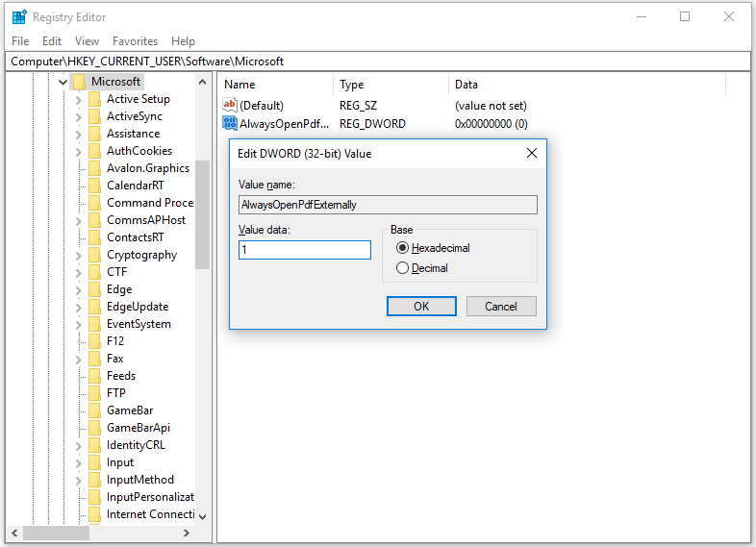Click the Avalon.Graphics folder icon
The width and height of the screenshot is (756, 547).
[x=94, y=168]
